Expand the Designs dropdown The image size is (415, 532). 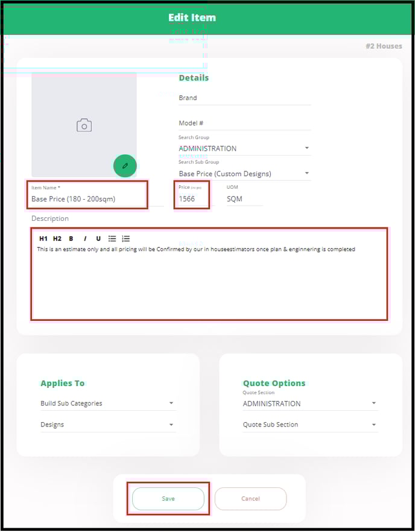[x=108, y=425]
